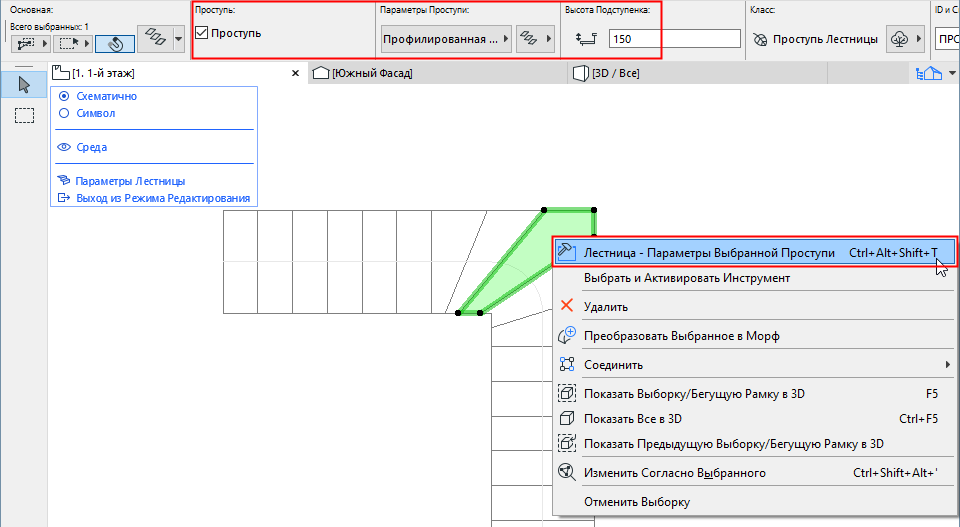Image resolution: width=960 pixels, height=527 pixels.
Task: Select the Arrow tool in toolbox
Action: (x=24, y=84)
